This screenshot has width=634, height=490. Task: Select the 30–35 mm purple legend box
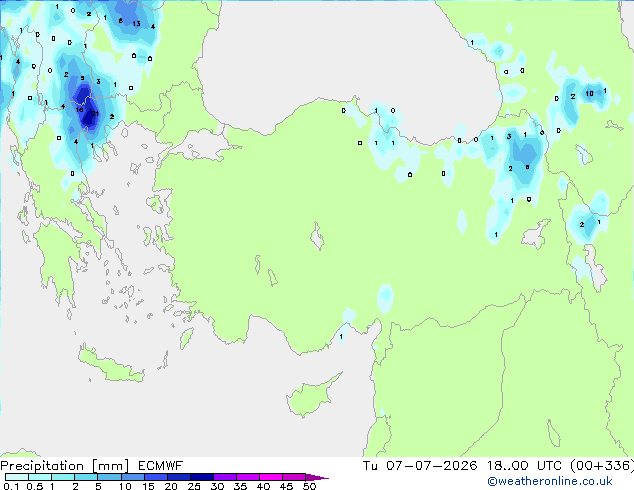click(224, 477)
